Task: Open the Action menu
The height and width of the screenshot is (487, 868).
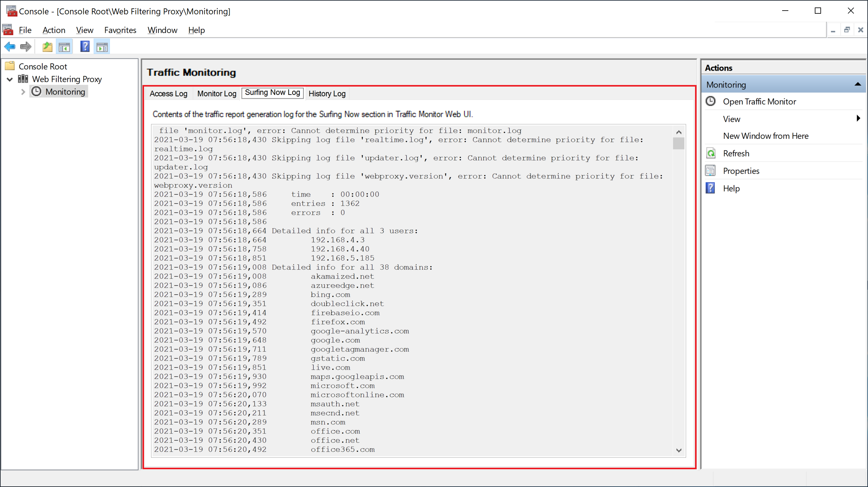Action: click(54, 30)
